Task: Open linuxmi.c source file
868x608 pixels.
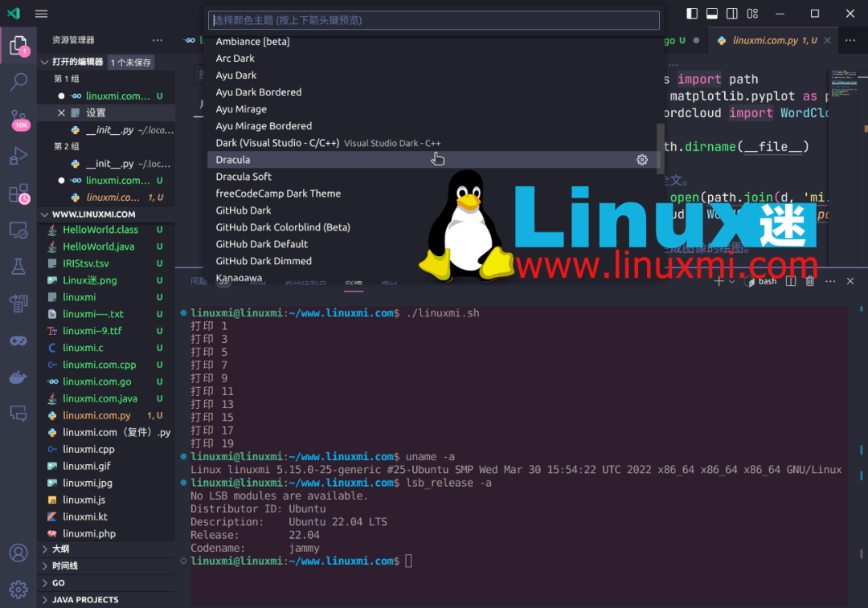Action: tap(106, 348)
